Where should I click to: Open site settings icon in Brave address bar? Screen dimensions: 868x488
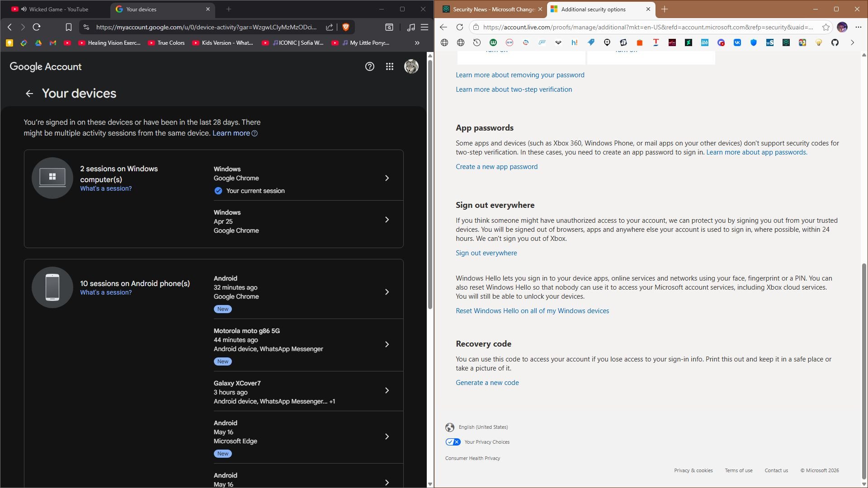[86, 27]
